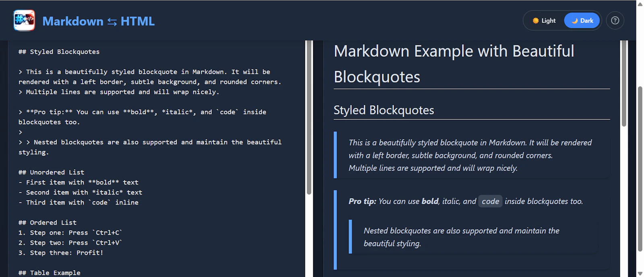644x277 pixels.
Task: Click the preview 'Styled Blockquotes' heading
Action: click(x=384, y=110)
